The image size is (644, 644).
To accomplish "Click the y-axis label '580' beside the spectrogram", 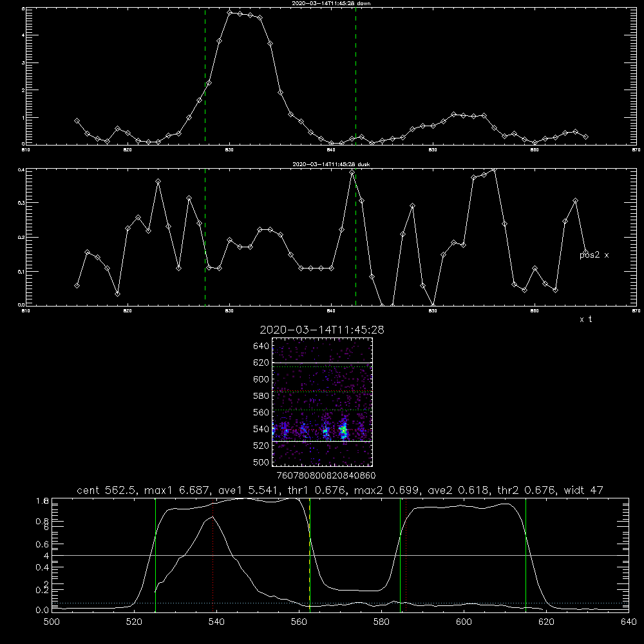I will [261, 395].
